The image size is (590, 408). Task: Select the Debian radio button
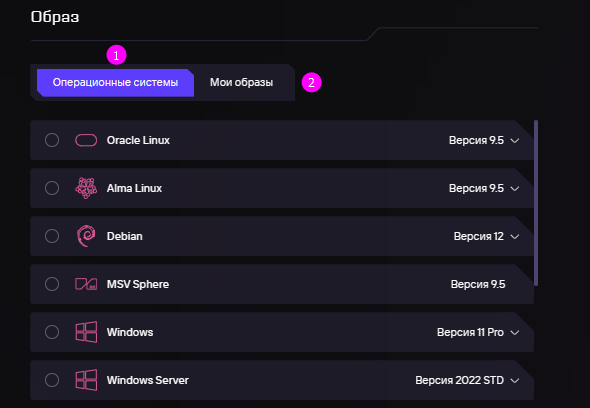[52, 236]
